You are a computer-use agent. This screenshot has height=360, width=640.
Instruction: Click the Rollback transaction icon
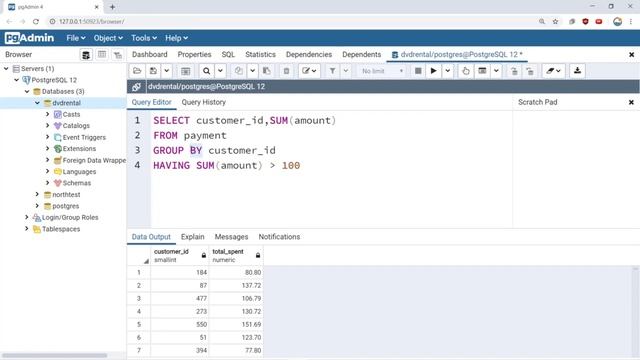coord(530,71)
